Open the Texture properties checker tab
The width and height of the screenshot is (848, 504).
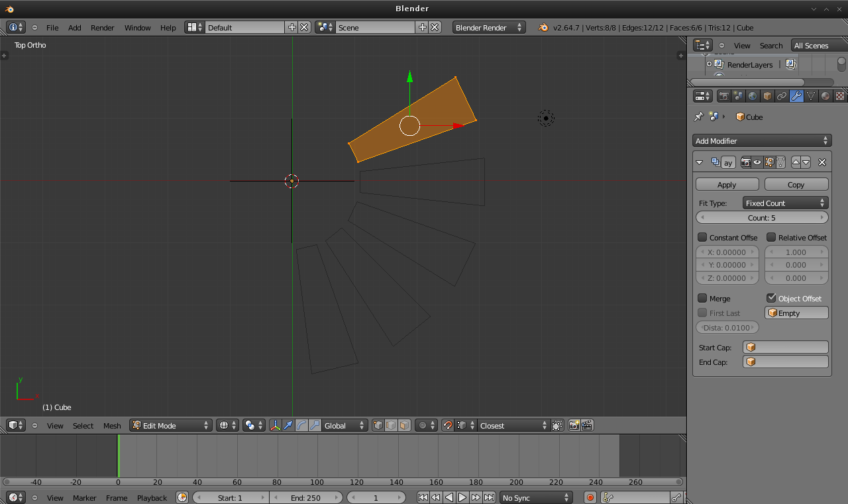pos(840,96)
